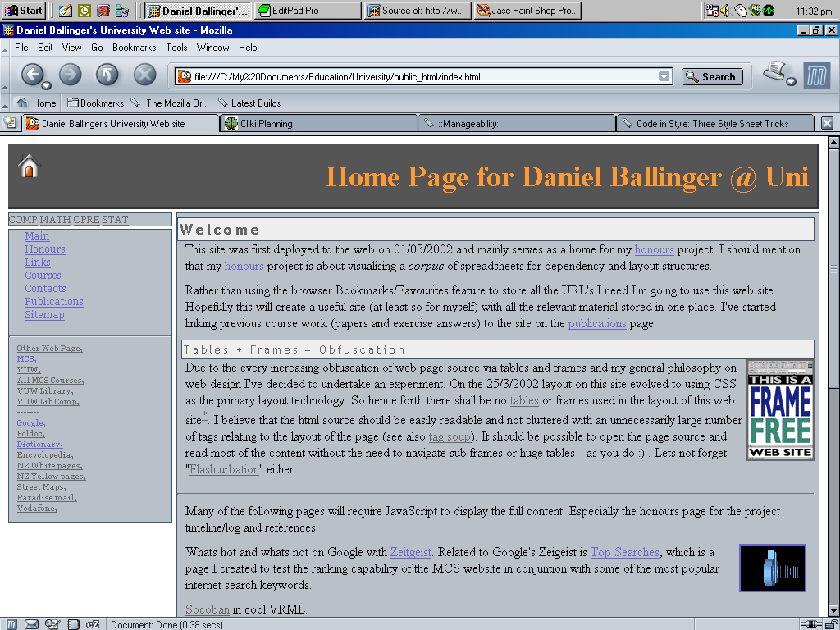The height and width of the screenshot is (630, 840).
Task: Open the Zeitgeist link
Action: click(x=410, y=552)
